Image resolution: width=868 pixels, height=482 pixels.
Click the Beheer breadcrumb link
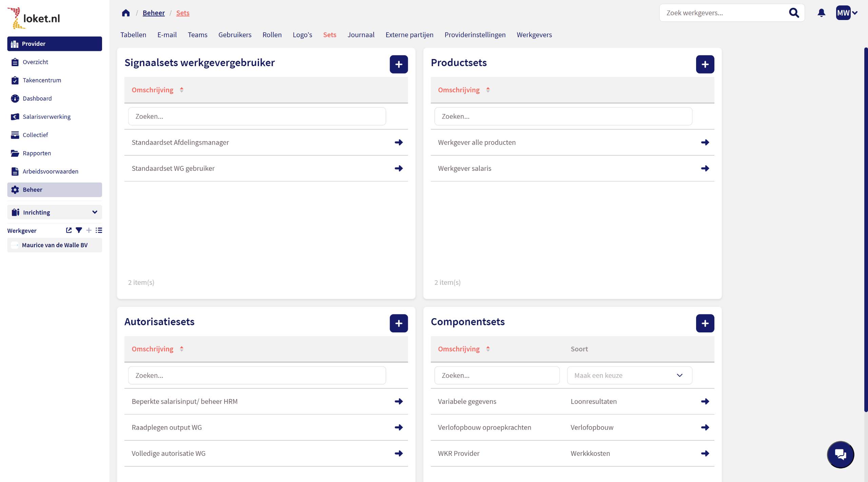click(x=154, y=13)
